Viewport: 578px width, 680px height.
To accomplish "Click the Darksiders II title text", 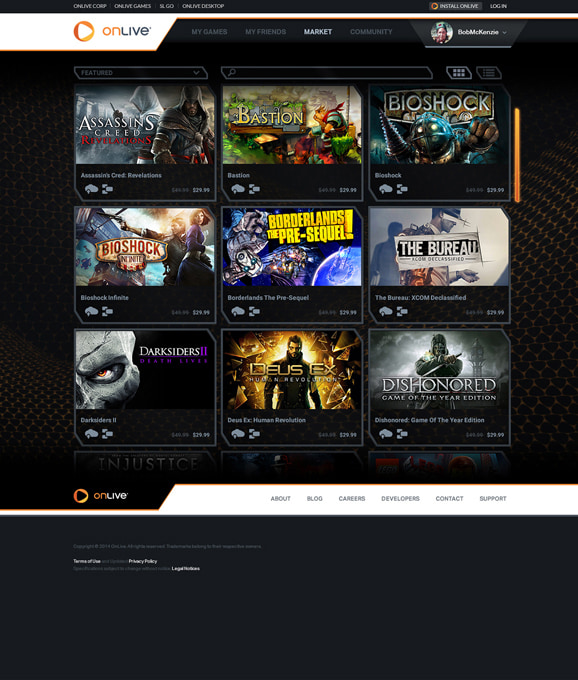I will [98, 420].
